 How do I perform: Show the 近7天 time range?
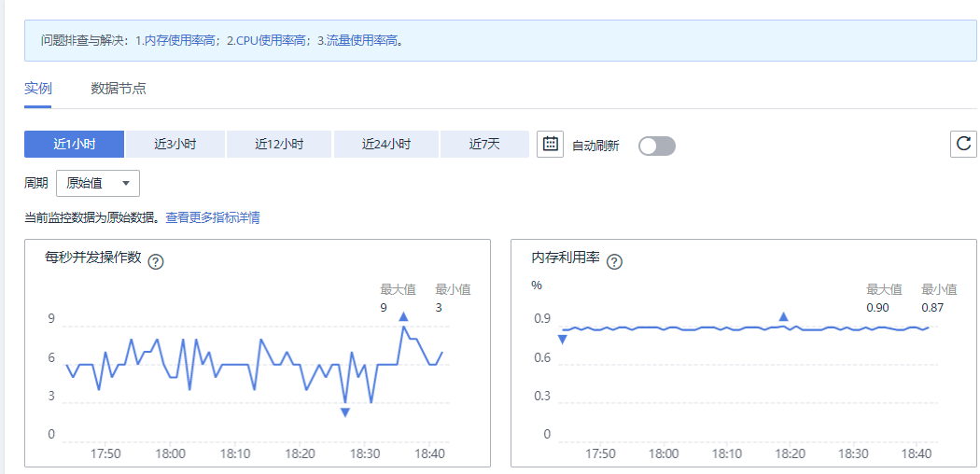(484, 144)
